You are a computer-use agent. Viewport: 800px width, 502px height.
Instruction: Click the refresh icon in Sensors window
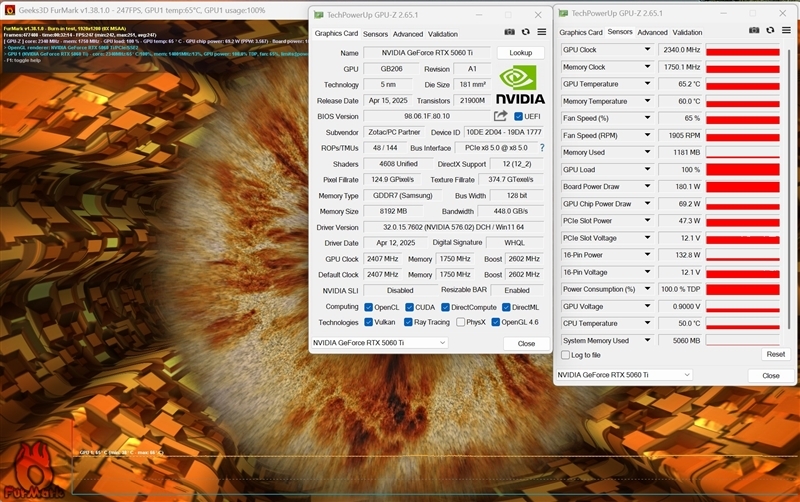tap(770, 30)
